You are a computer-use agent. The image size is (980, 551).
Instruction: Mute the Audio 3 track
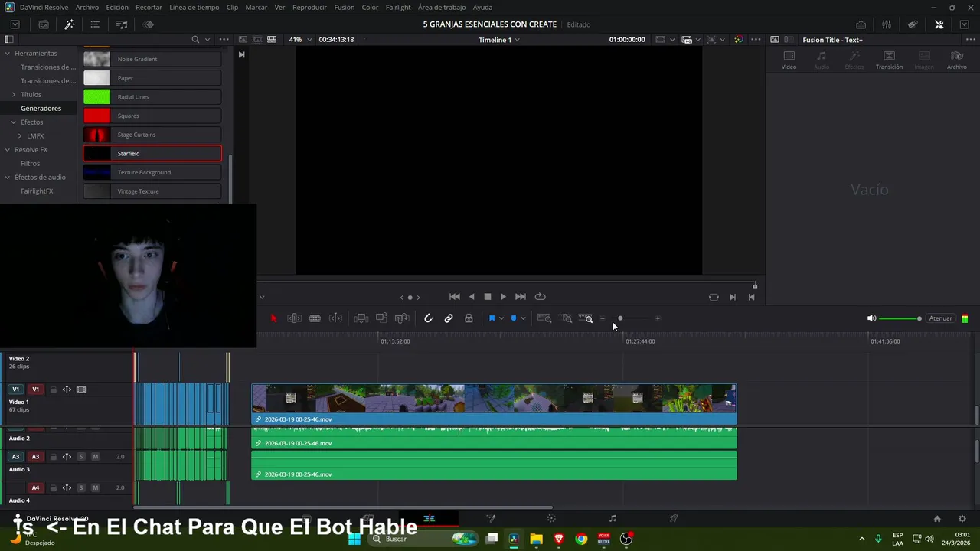point(95,457)
